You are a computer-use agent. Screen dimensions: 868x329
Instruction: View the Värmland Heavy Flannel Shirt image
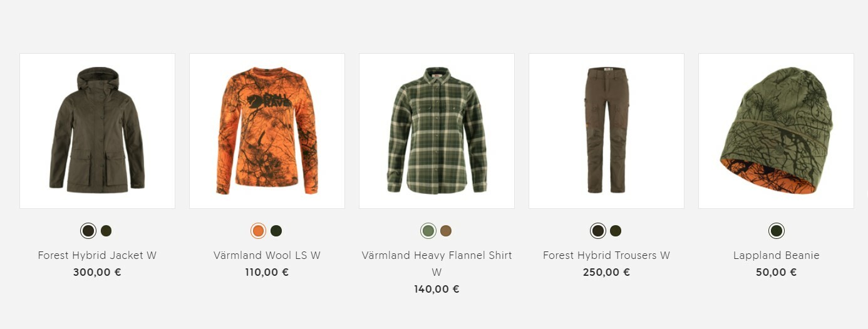point(437,131)
